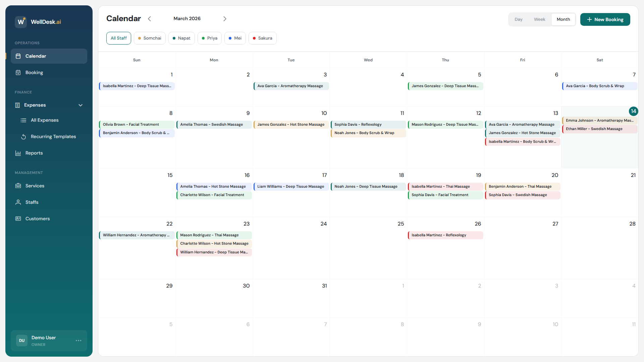Open Recurring Templates from the Finance section
644x362 pixels.
(53, 136)
